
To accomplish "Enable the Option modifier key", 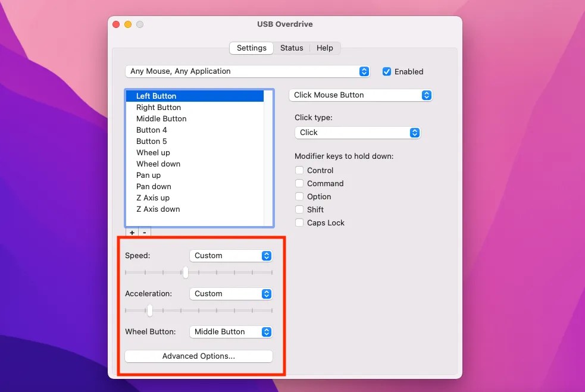I will point(299,196).
